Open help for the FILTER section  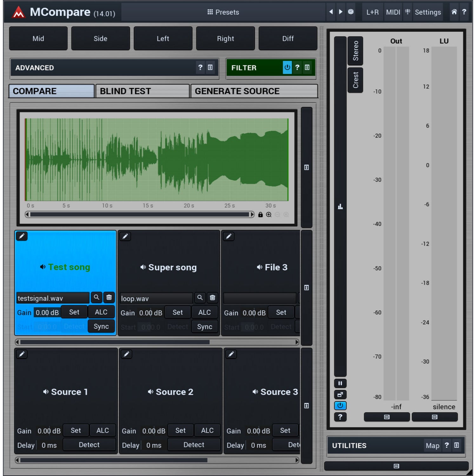pos(297,67)
